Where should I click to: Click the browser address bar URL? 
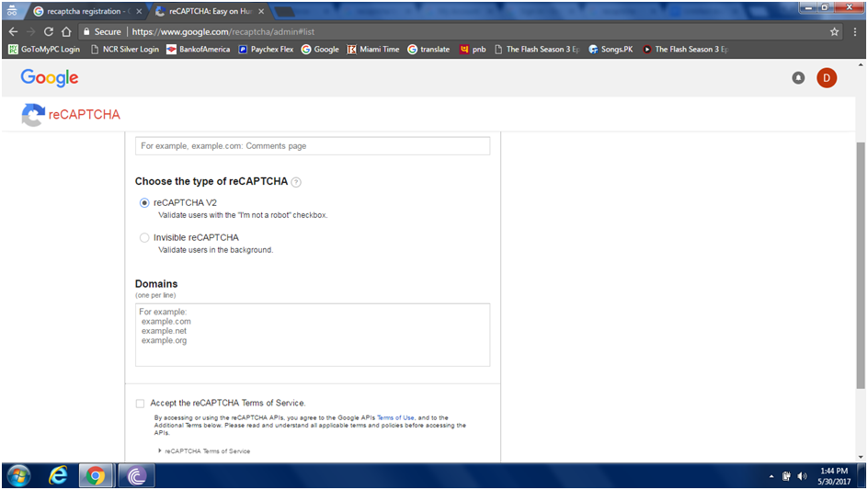(223, 31)
